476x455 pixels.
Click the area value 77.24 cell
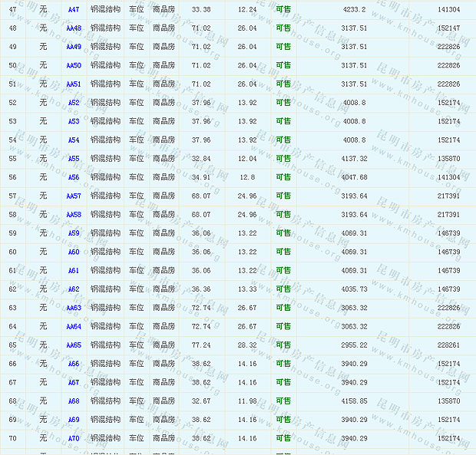(201, 345)
